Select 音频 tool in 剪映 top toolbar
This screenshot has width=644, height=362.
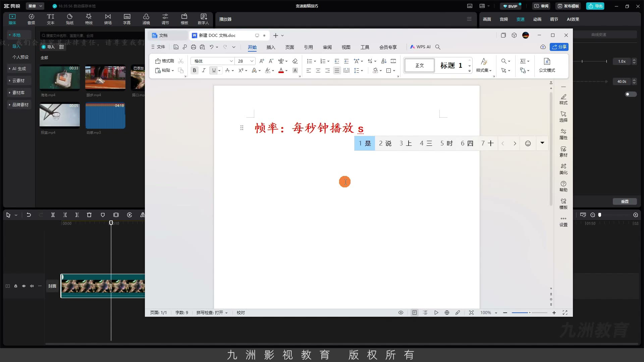(x=31, y=19)
